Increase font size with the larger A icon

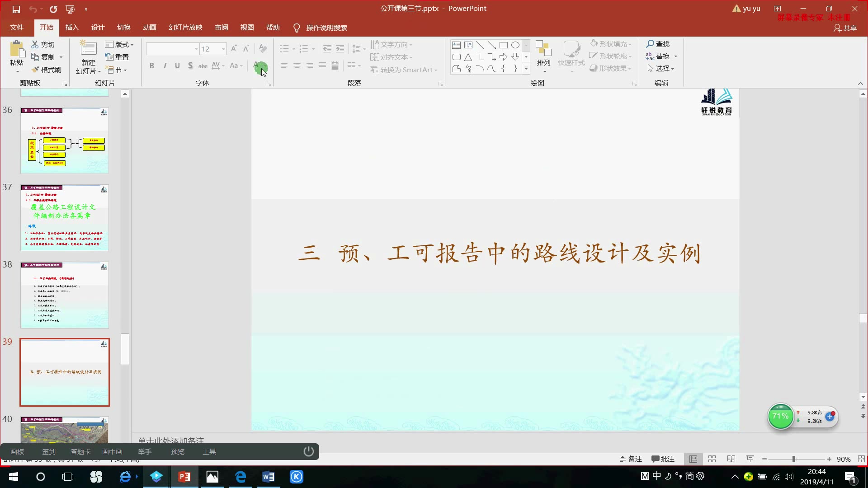[x=234, y=49]
